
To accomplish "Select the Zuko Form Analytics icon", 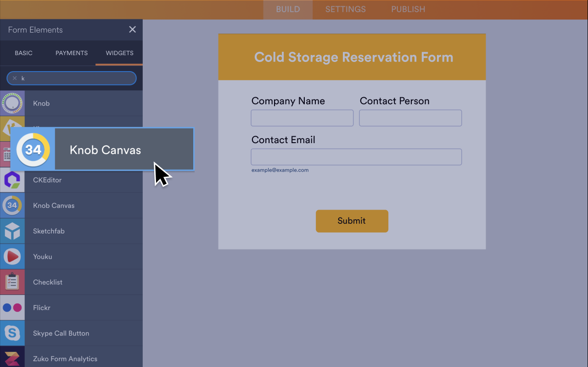I will click(12, 358).
